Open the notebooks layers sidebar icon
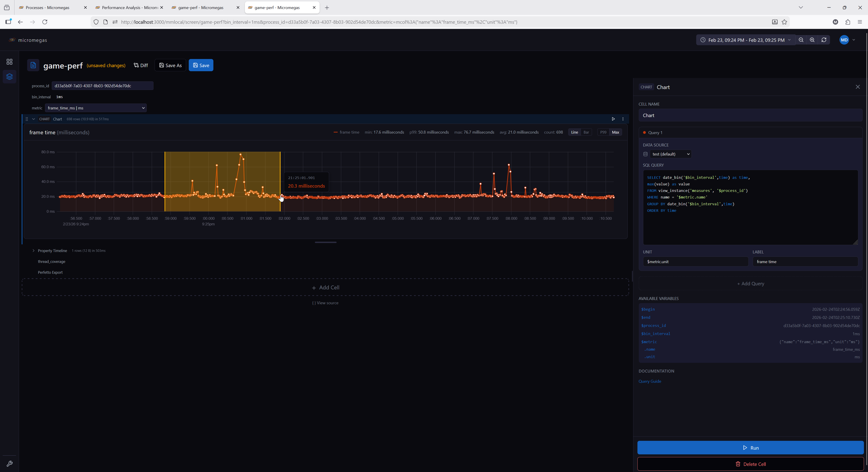 point(9,76)
